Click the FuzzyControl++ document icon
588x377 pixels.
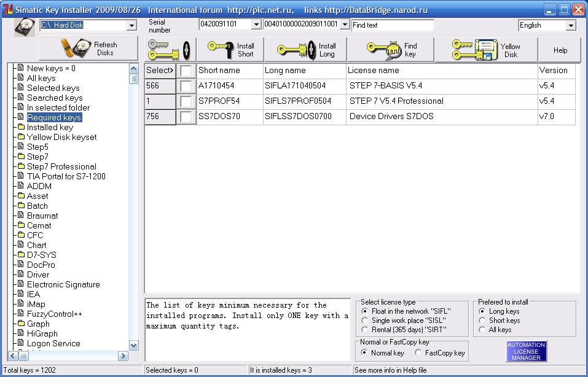pyautogui.click(x=21, y=313)
